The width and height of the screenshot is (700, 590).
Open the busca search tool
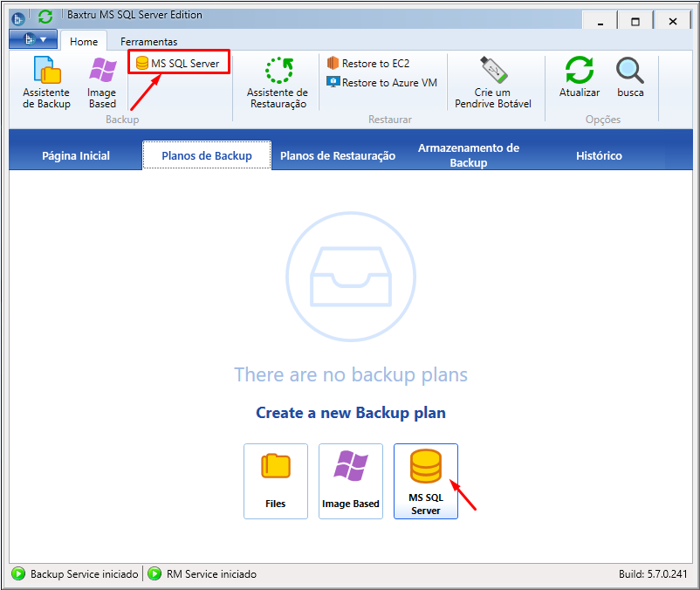pos(630,77)
